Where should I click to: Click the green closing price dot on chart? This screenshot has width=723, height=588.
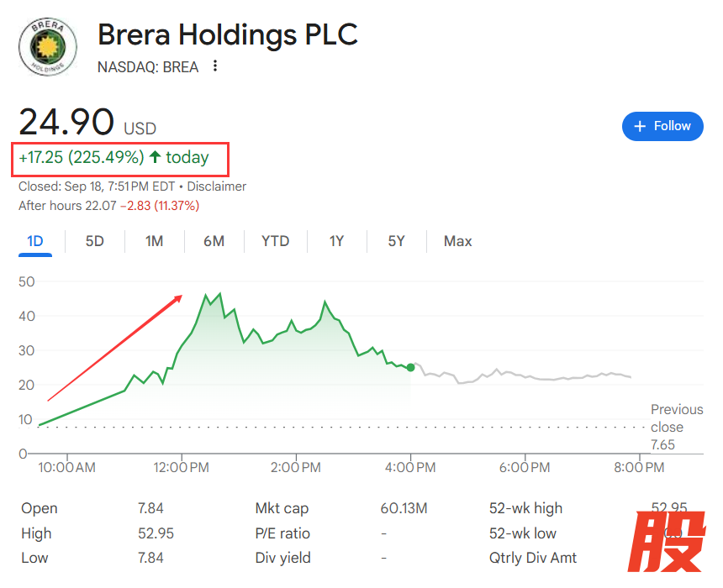(410, 367)
